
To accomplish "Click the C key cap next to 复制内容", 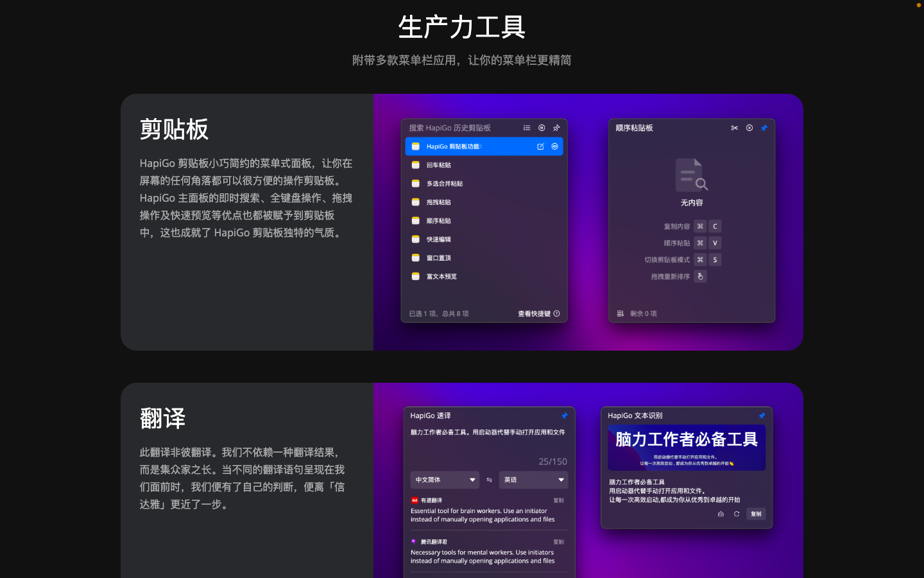I will point(715,226).
